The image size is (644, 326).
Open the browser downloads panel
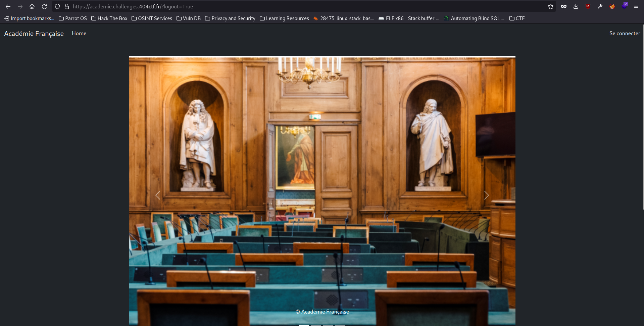pos(576,6)
